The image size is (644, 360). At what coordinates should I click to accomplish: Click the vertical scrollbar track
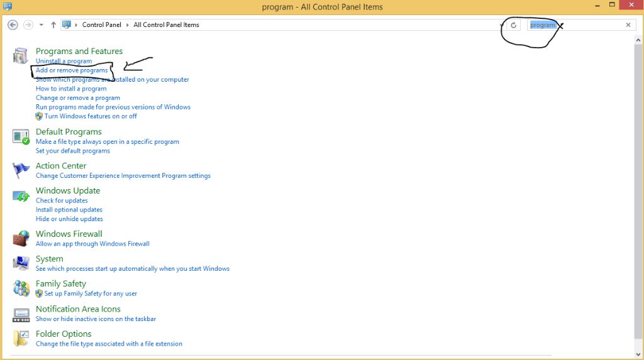pos(638,197)
